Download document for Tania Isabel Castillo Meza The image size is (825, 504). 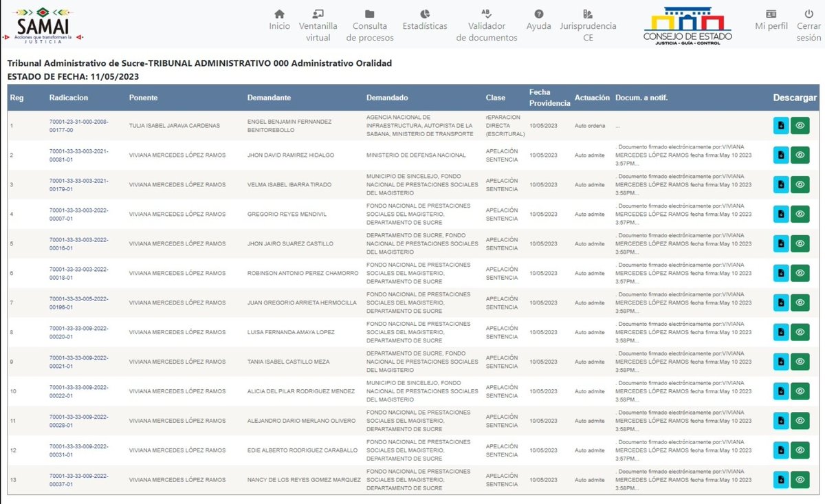click(780, 362)
